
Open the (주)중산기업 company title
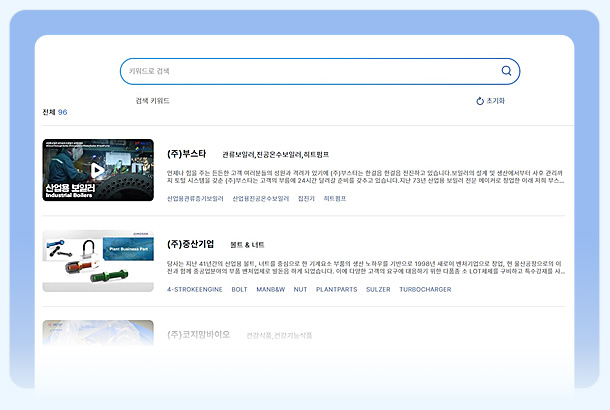tap(190, 243)
